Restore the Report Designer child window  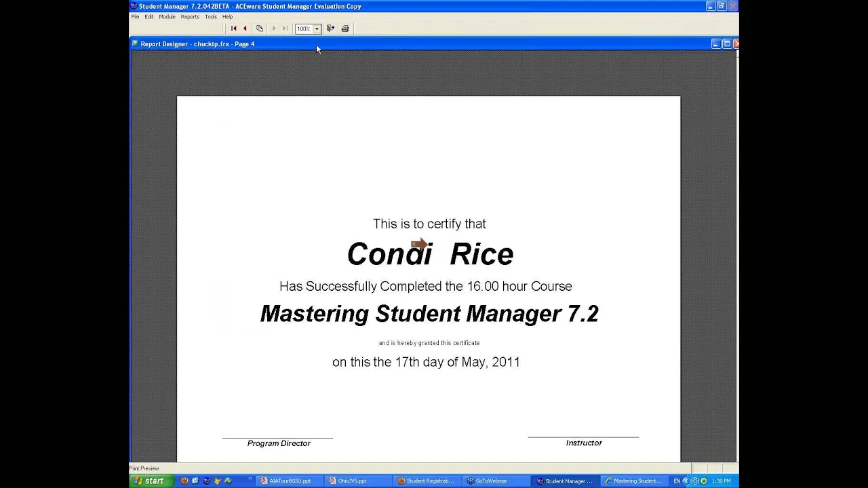[727, 43]
